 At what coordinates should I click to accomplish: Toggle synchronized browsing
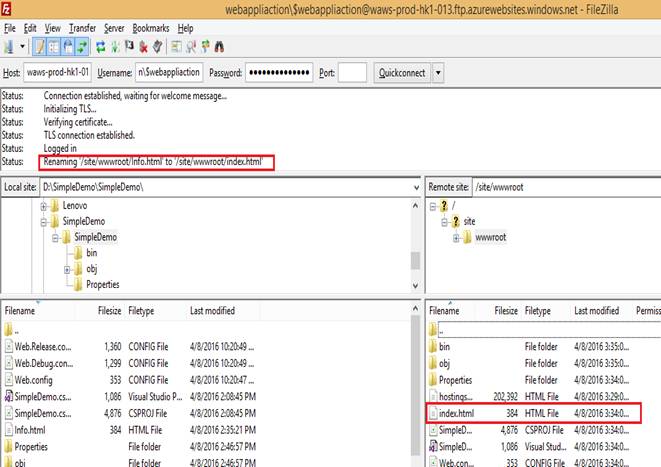[x=205, y=47]
